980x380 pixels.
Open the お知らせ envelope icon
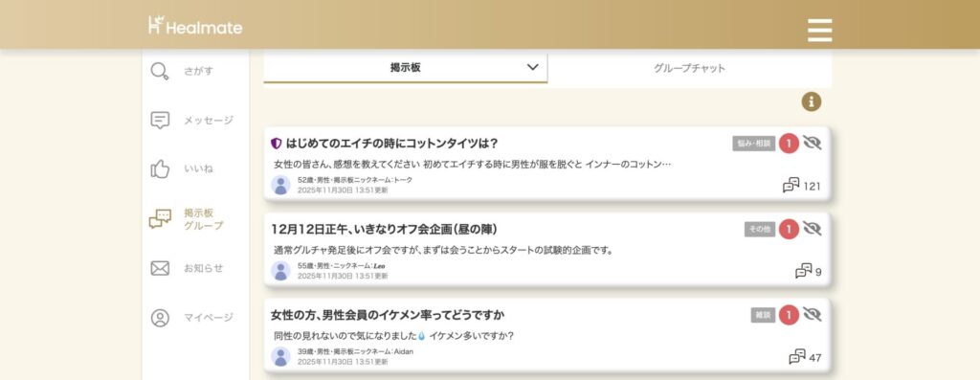[x=160, y=268]
